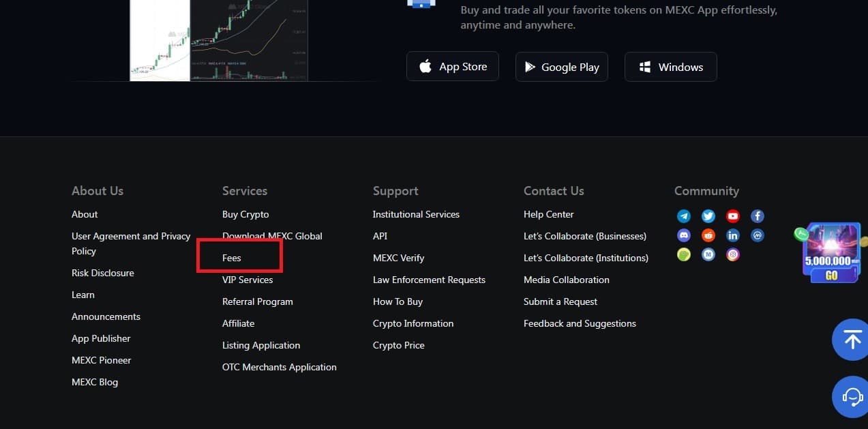Open the Reddit community icon

(x=708, y=235)
